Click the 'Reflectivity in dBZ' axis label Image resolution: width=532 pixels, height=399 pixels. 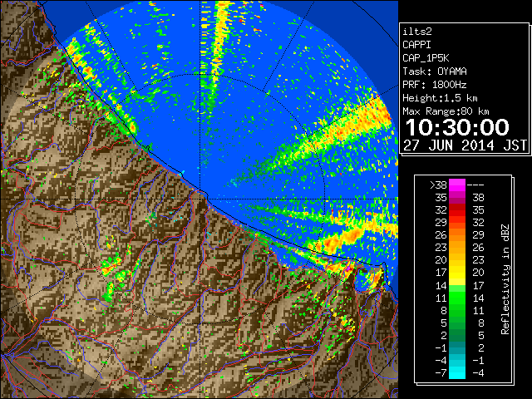(505, 279)
